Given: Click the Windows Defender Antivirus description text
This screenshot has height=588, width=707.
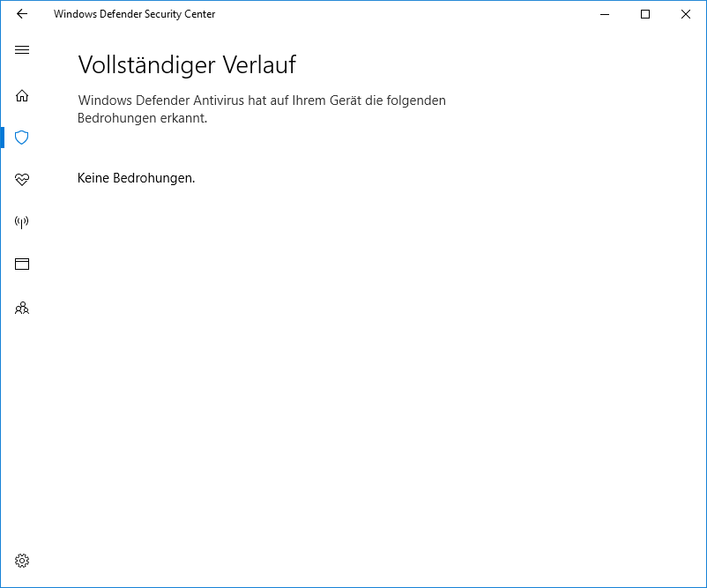Looking at the screenshot, I should [x=262, y=108].
